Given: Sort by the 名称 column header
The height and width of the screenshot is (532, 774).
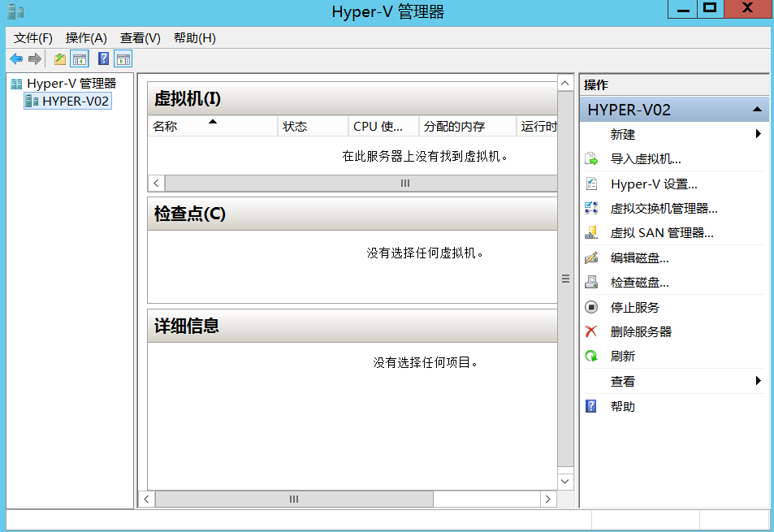Looking at the screenshot, I should (213, 127).
